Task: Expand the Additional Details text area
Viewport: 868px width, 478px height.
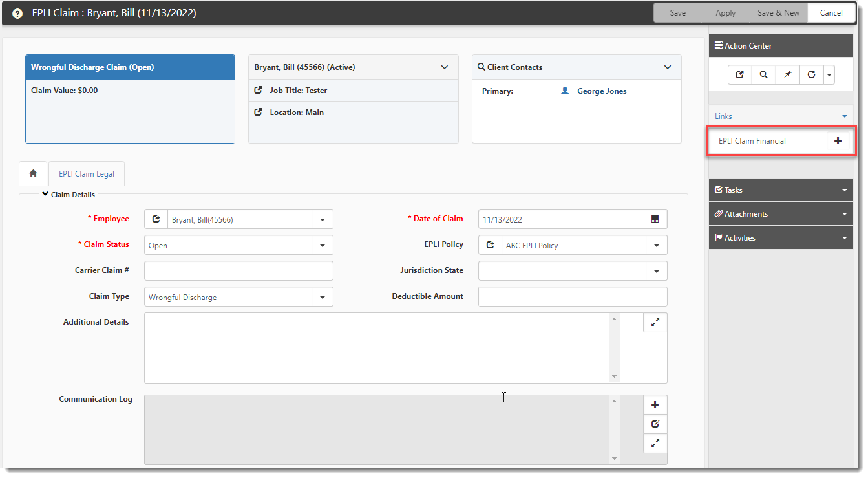Action: [x=655, y=322]
